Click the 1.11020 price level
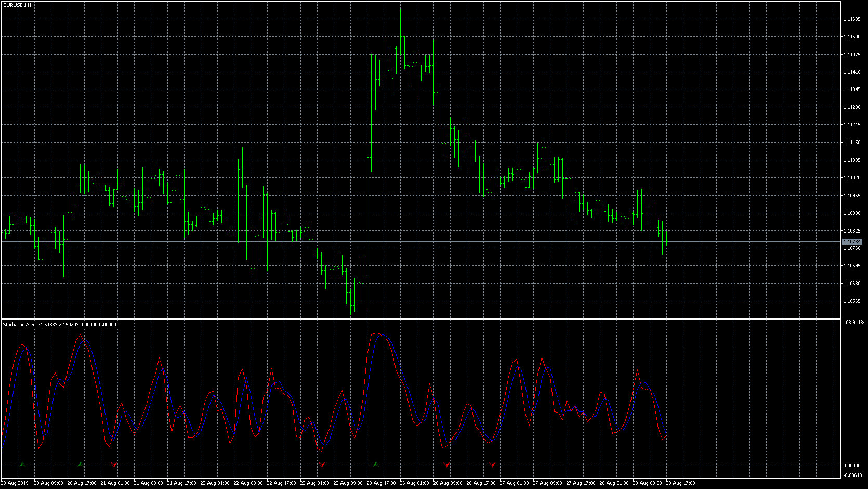Viewport: 868px width, 489px height. [x=851, y=178]
